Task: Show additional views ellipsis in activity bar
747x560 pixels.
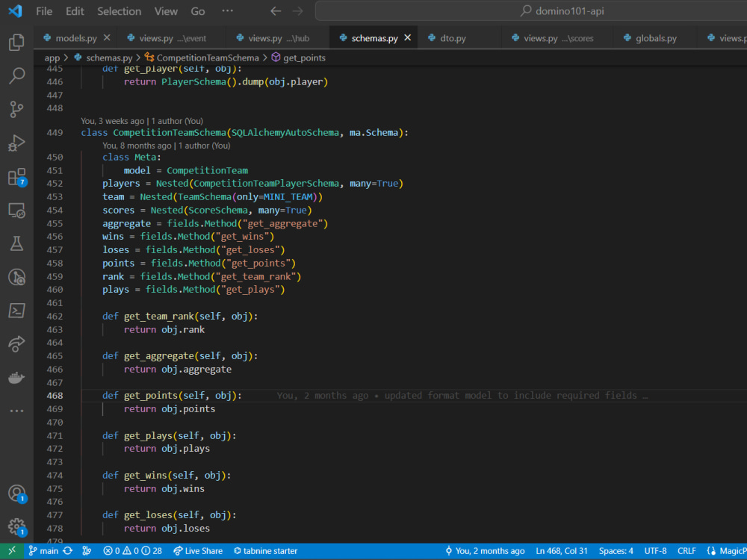Action: 16,411
